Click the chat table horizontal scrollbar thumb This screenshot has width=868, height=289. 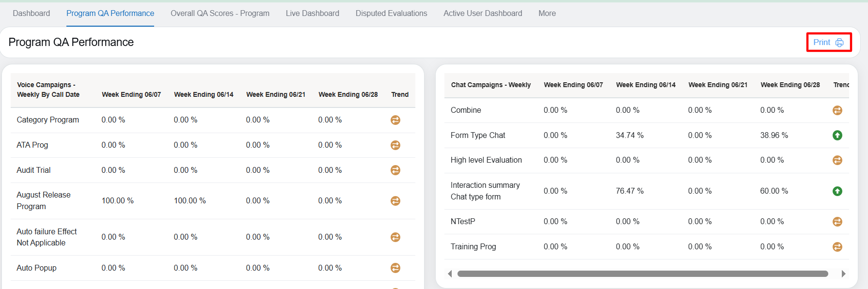point(642,274)
